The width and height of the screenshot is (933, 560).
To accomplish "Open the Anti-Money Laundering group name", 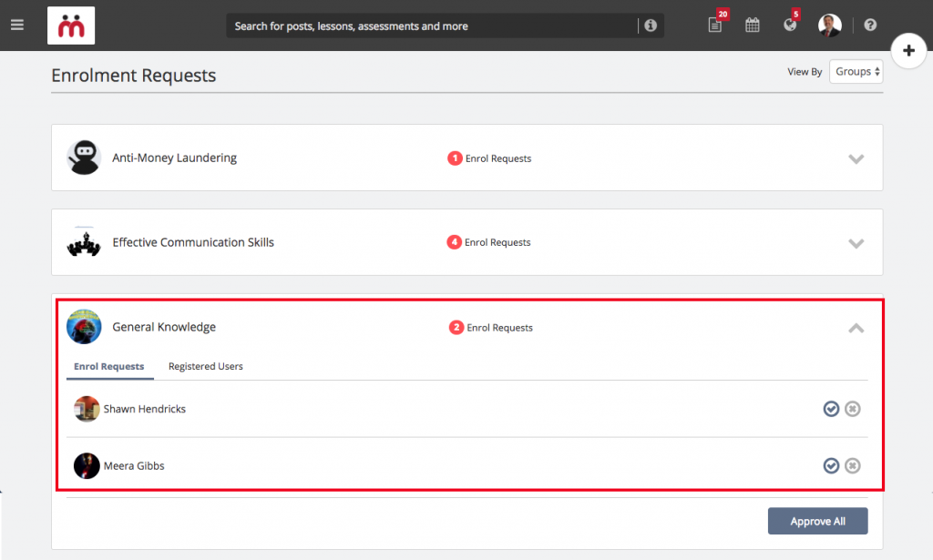I will coord(174,158).
